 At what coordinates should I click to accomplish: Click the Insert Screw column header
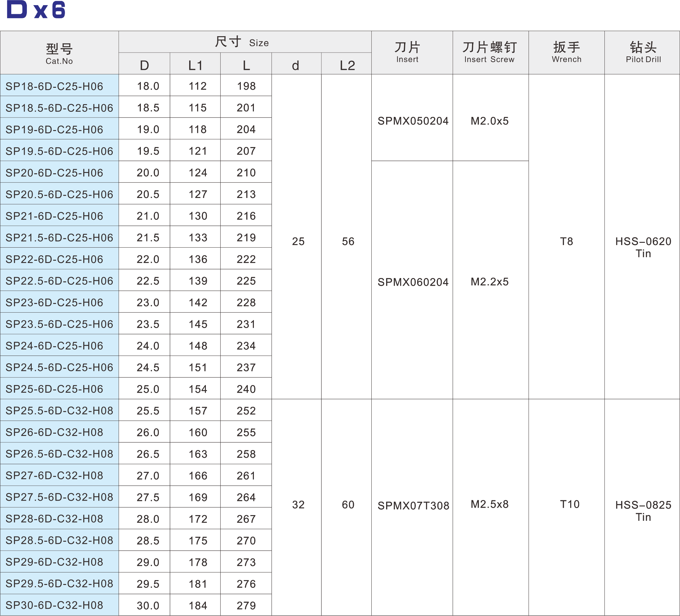[x=490, y=53]
